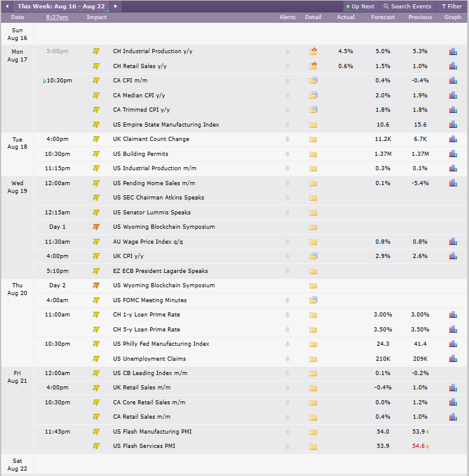
Task: Open the This Week date range selector
Action: click(x=61, y=6)
